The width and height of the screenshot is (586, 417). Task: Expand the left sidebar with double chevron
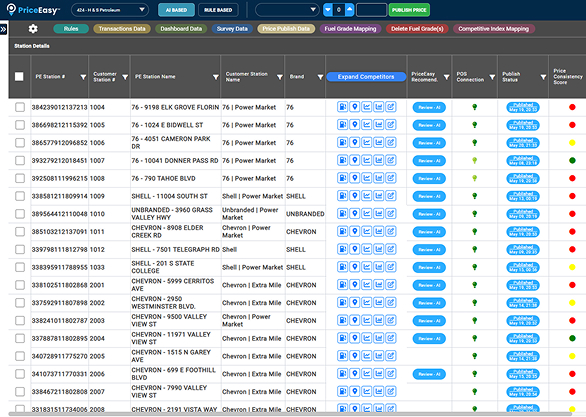3,29
